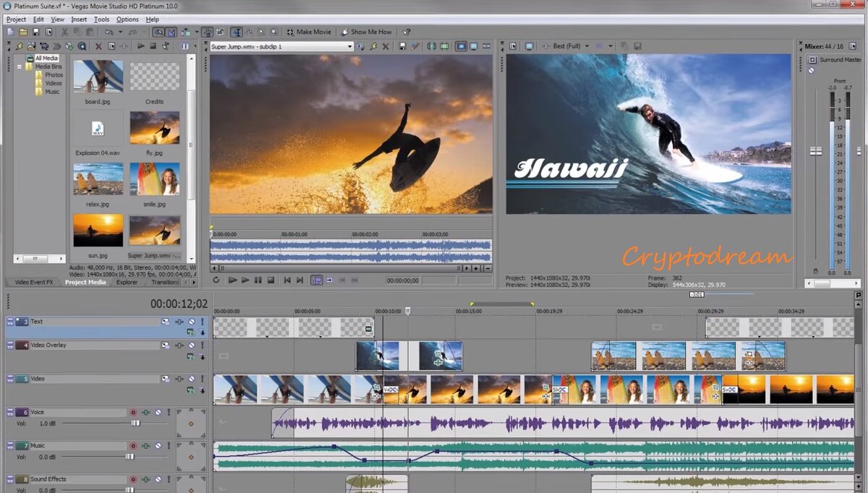Click the Cut scissors icon in toolbar
Image resolution: width=868 pixels, height=493 pixels.
pyautogui.click(x=64, y=32)
